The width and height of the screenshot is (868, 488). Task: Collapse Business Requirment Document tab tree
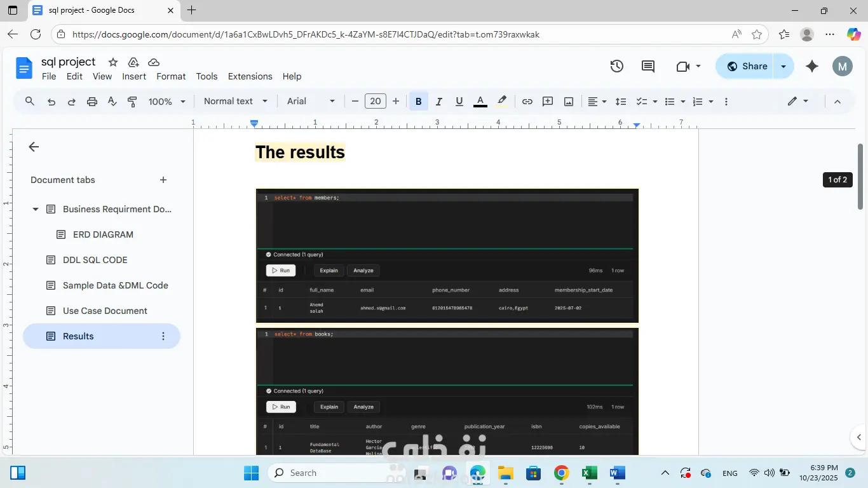36,209
